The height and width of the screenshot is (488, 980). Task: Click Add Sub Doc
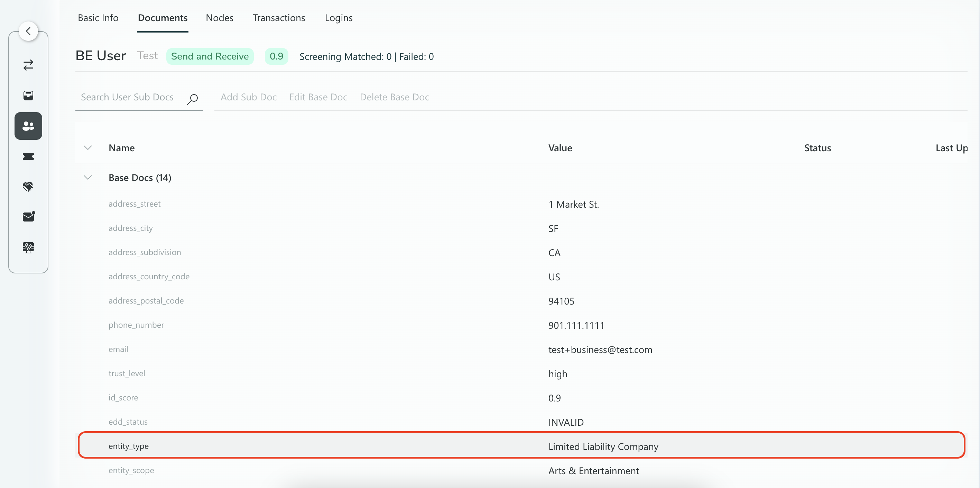coord(248,97)
